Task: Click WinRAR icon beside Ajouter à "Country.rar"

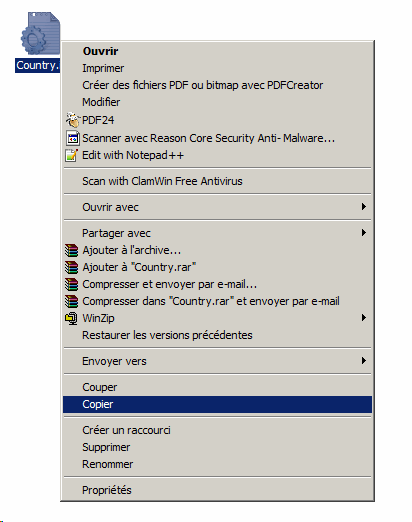Action: coord(71,267)
